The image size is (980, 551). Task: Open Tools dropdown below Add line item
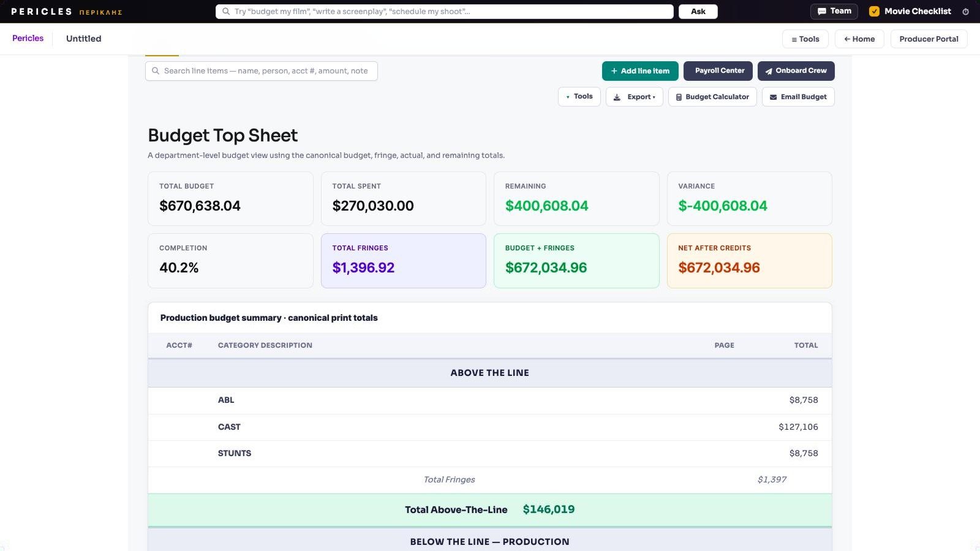click(579, 97)
